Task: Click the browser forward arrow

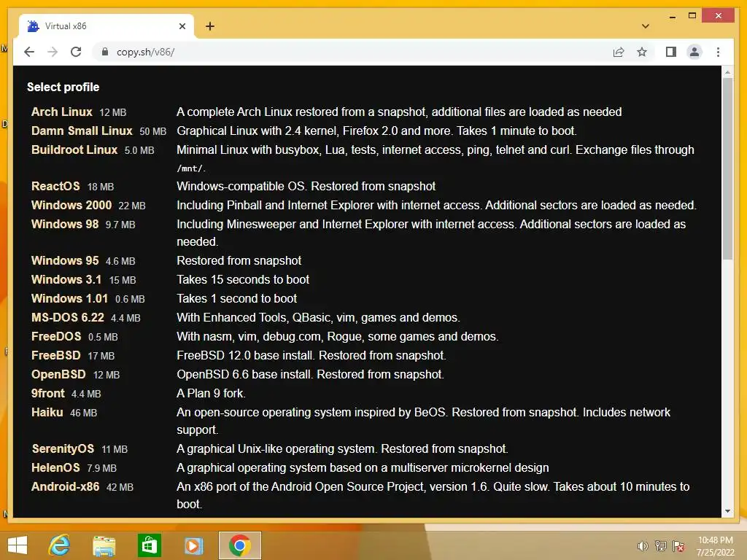Action: (x=53, y=52)
